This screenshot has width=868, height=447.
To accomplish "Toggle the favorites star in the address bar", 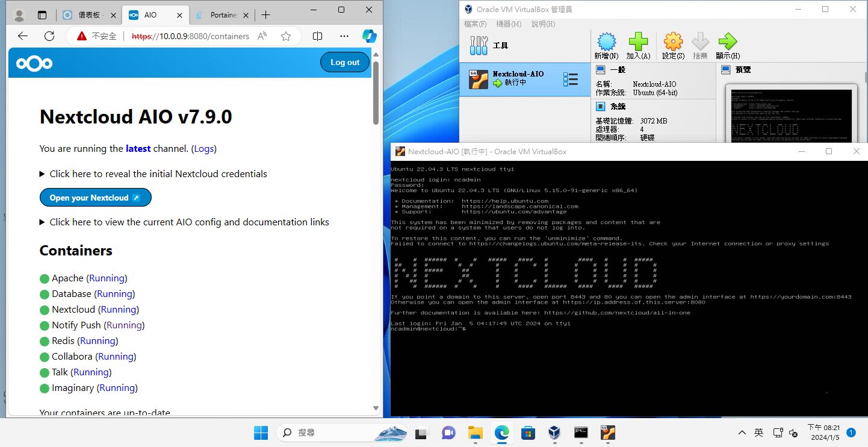I will click(286, 36).
